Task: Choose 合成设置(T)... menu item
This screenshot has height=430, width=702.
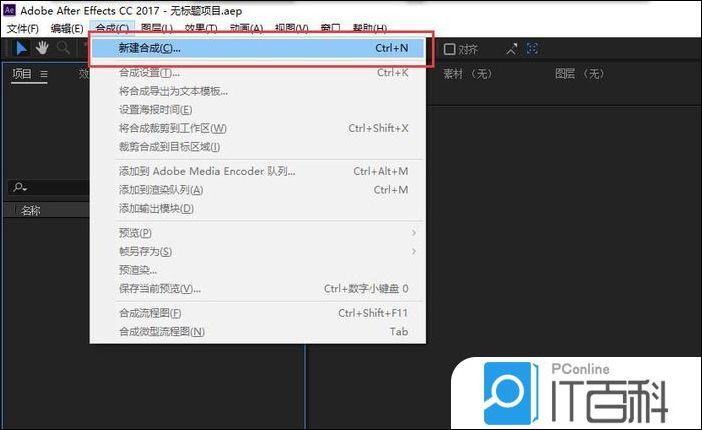Action: click(x=257, y=73)
